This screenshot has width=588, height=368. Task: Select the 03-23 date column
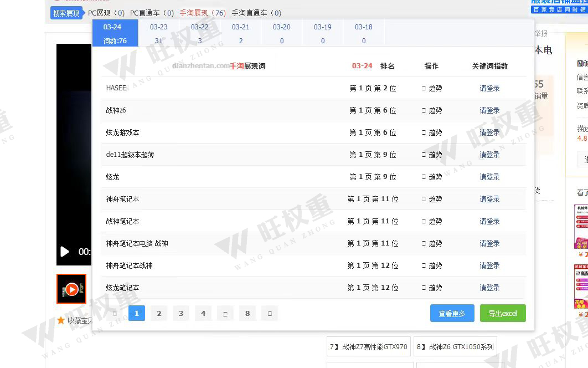point(158,33)
